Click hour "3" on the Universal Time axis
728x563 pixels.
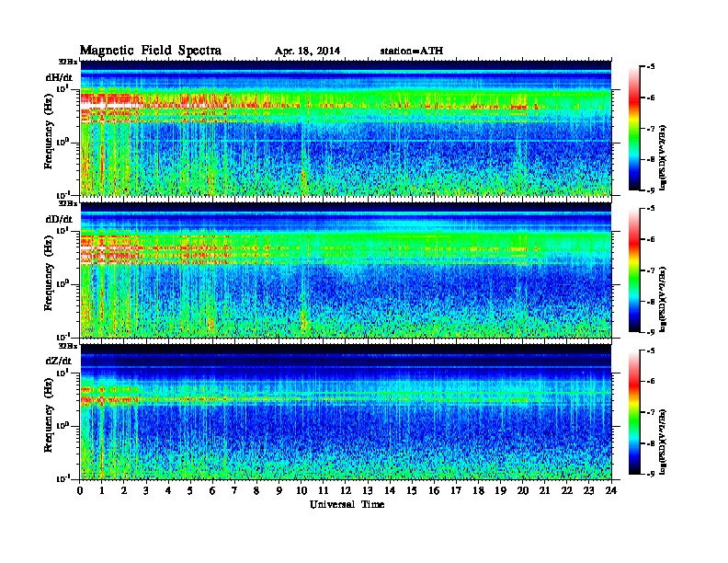tap(146, 490)
